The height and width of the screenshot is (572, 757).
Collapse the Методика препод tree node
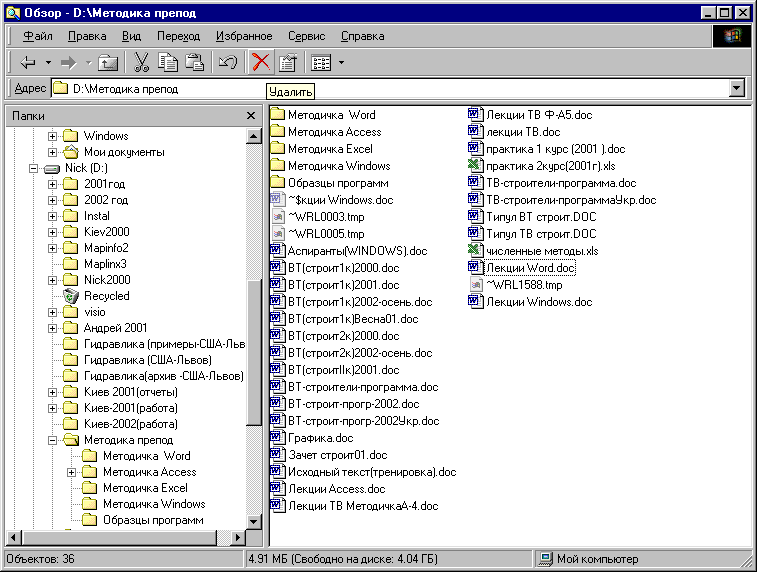click(x=52, y=440)
